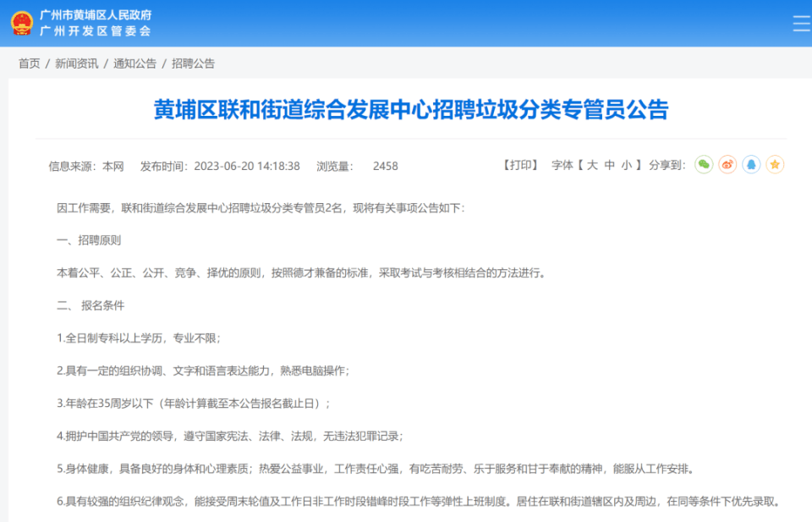This screenshot has height=522, width=812.
Task: Click the 浏览量 label
Action: [335, 166]
